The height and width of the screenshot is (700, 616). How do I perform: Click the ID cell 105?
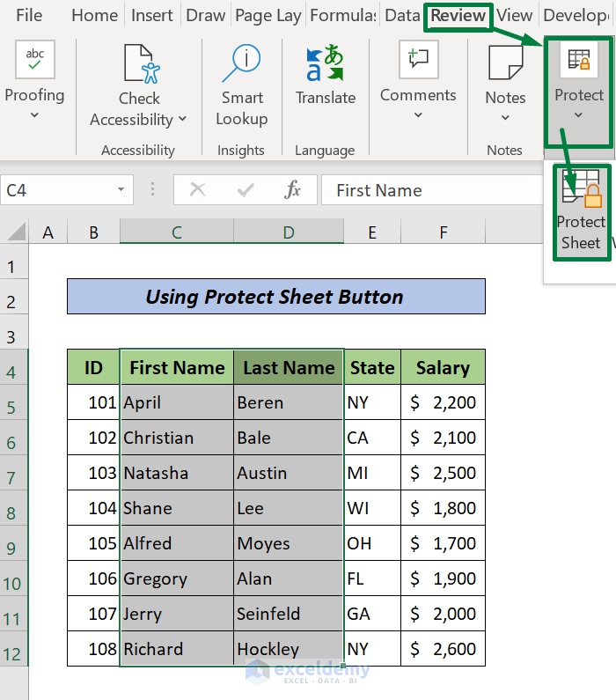(x=93, y=543)
